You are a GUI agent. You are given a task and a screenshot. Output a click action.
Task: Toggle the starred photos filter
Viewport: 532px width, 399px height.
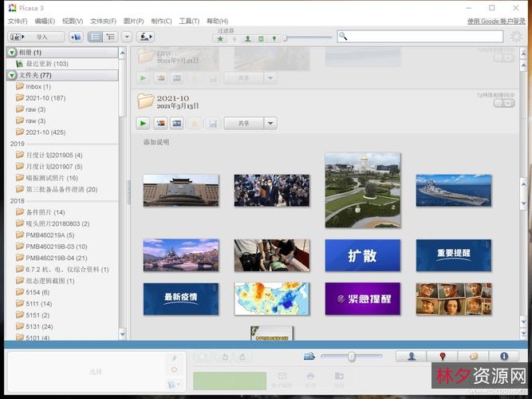pos(220,39)
